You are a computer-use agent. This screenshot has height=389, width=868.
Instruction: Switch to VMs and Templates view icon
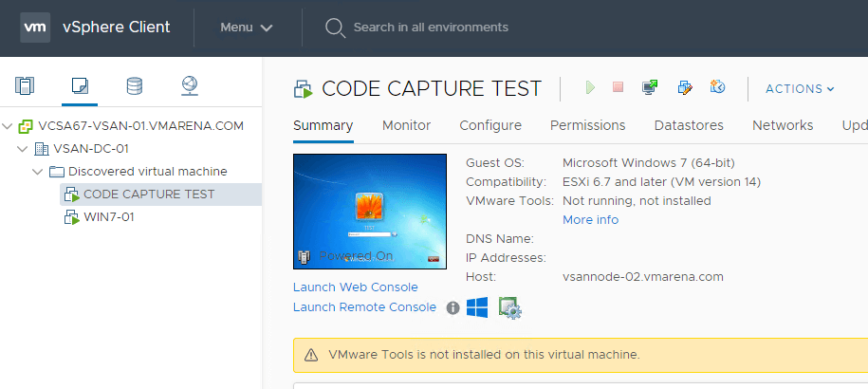(x=80, y=85)
